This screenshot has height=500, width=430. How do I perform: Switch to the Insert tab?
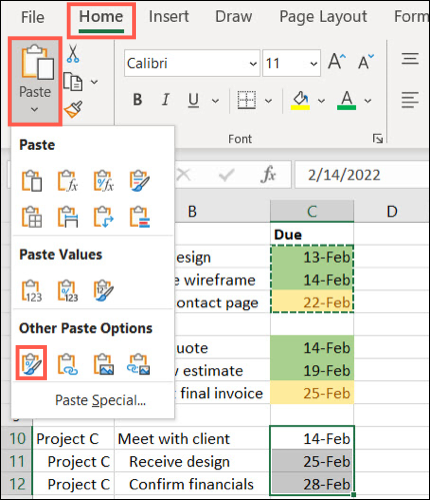[x=169, y=16]
